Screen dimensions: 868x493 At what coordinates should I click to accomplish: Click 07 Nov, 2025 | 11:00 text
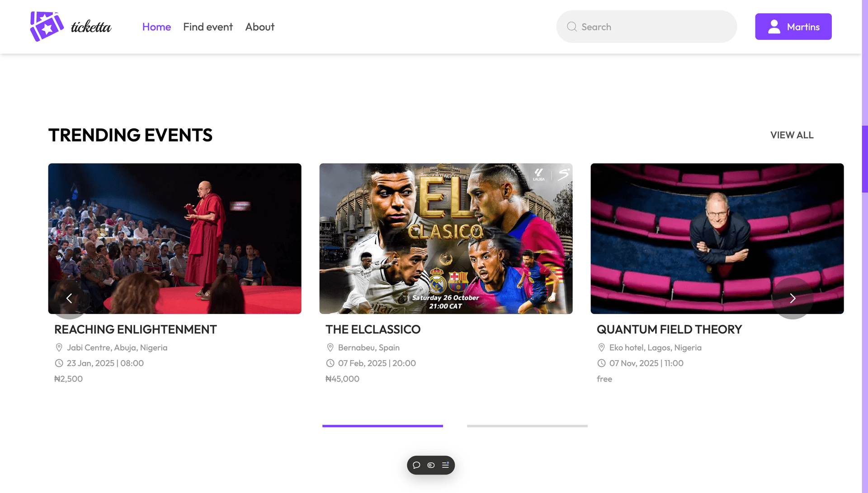click(x=646, y=363)
